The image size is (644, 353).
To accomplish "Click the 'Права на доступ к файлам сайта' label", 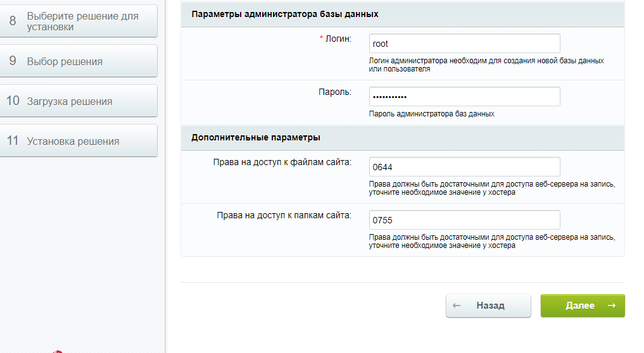I will pyautogui.click(x=282, y=162).
